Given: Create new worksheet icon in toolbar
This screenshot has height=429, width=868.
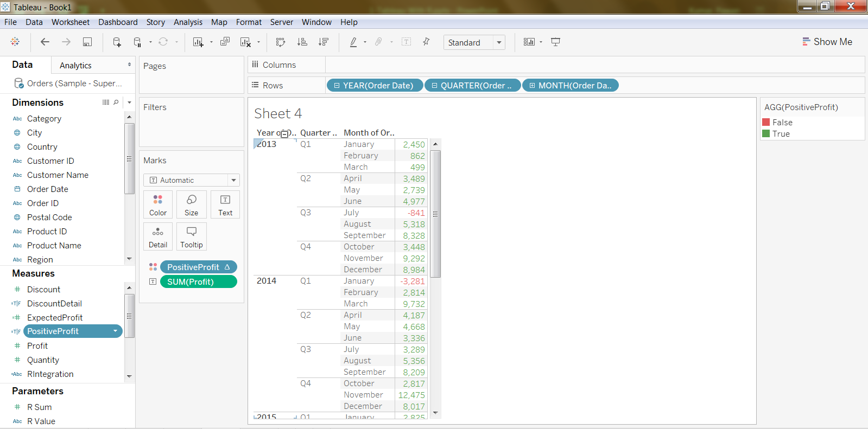Looking at the screenshot, I should [198, 42].
